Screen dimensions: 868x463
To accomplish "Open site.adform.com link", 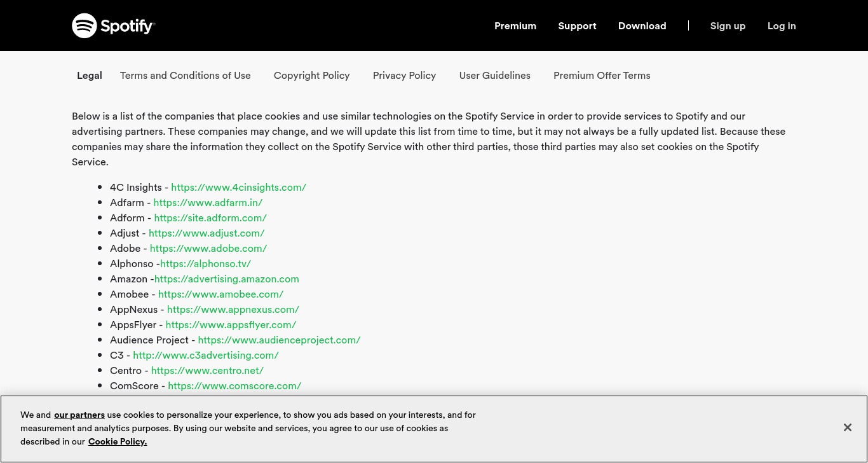I will pos(210,218).
